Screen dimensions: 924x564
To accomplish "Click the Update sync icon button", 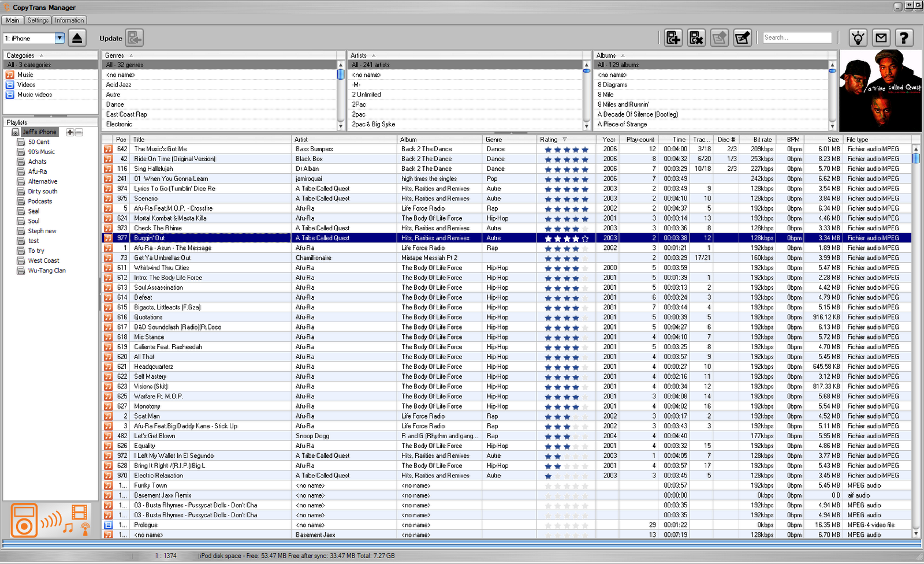I will pyautogui.click(x=135, y=38).
